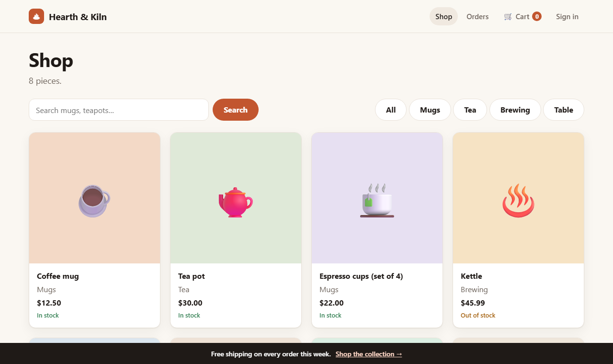
Task: Open the Coffee mug product image
Action: tap(94, 198)
